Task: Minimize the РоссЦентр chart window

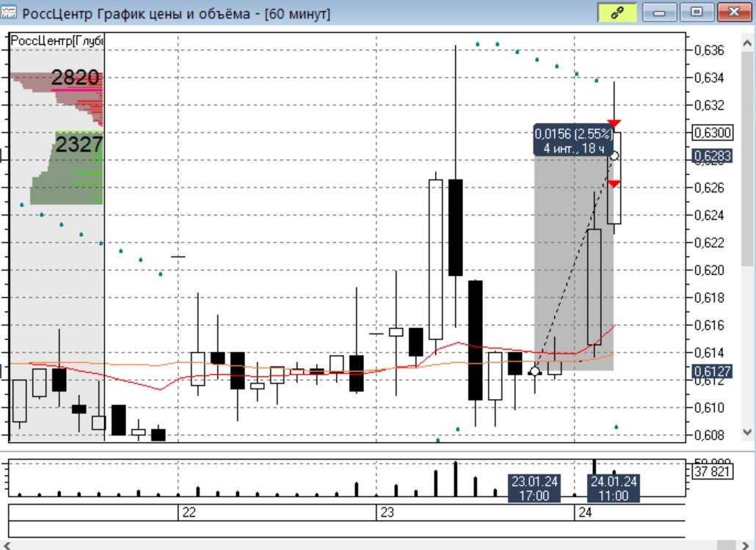Action: tap(660, 12)
